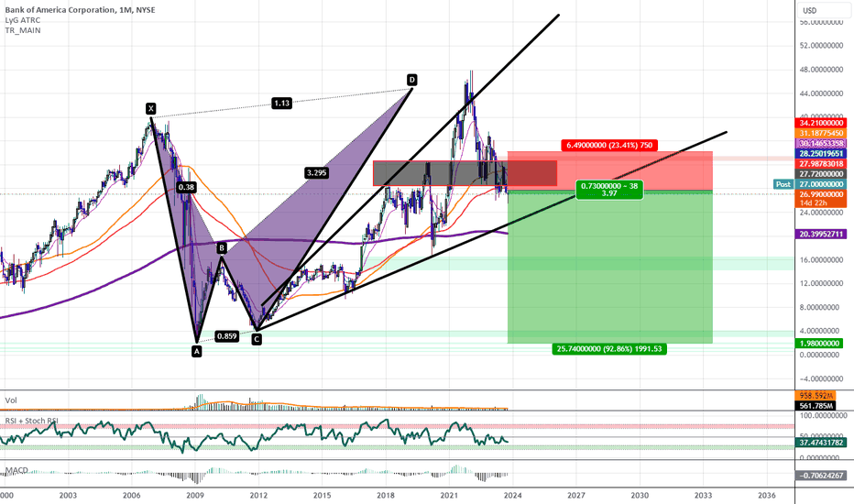854x504 pixels.
Task: Click the green target label 25.74000000 (92.86%) 1991.53
Action: [x=609, y=349]
